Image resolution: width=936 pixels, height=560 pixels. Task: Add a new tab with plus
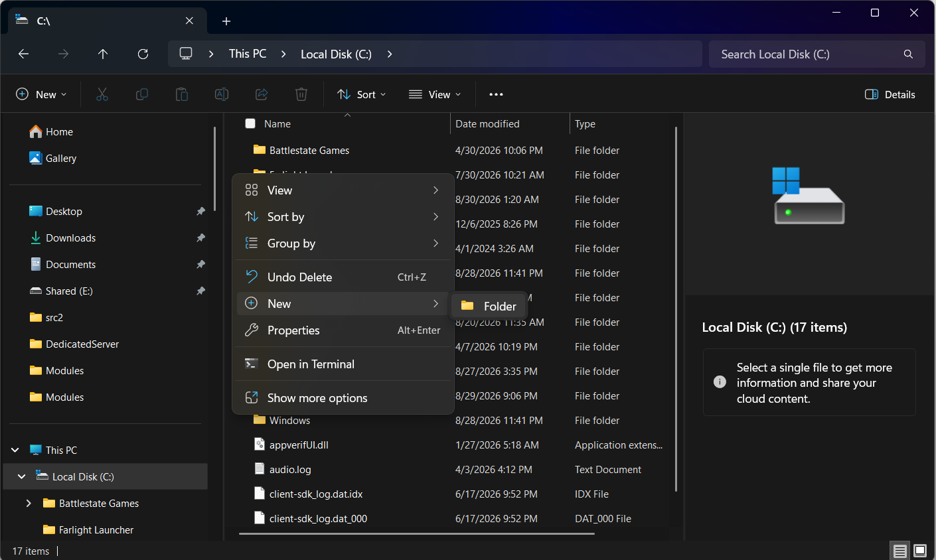(226, 21)
